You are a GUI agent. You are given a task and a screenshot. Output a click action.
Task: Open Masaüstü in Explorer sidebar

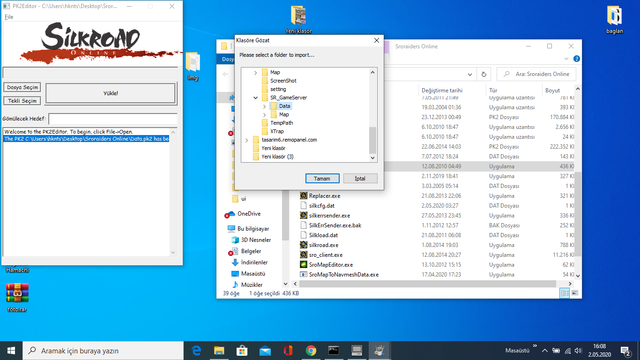click(253, 273)
